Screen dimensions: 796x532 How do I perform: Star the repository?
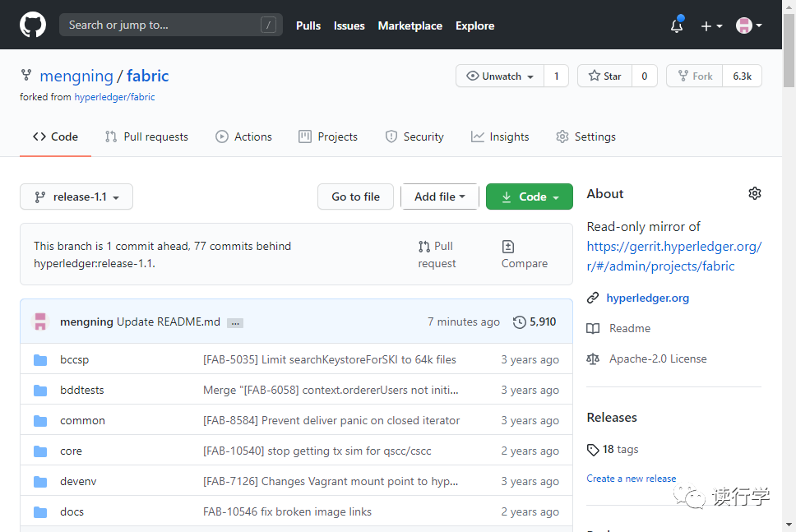coord(604,76)
